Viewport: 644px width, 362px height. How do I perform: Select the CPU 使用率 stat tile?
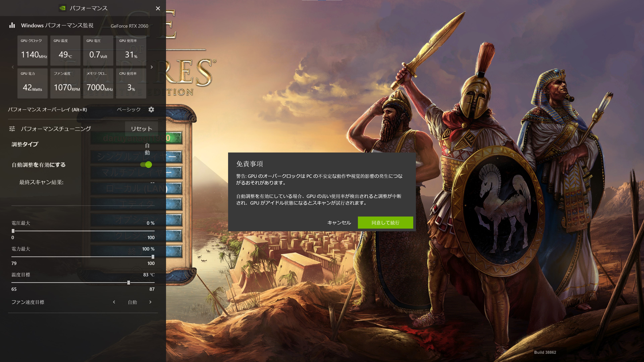pyautogui.click(x=131, y=83)
